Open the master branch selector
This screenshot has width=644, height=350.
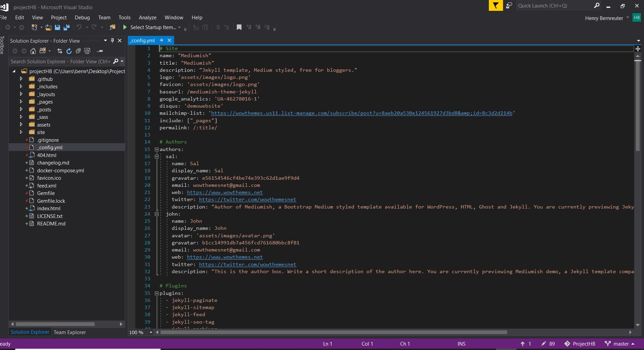pyautogui.click(x=620, y=344)
